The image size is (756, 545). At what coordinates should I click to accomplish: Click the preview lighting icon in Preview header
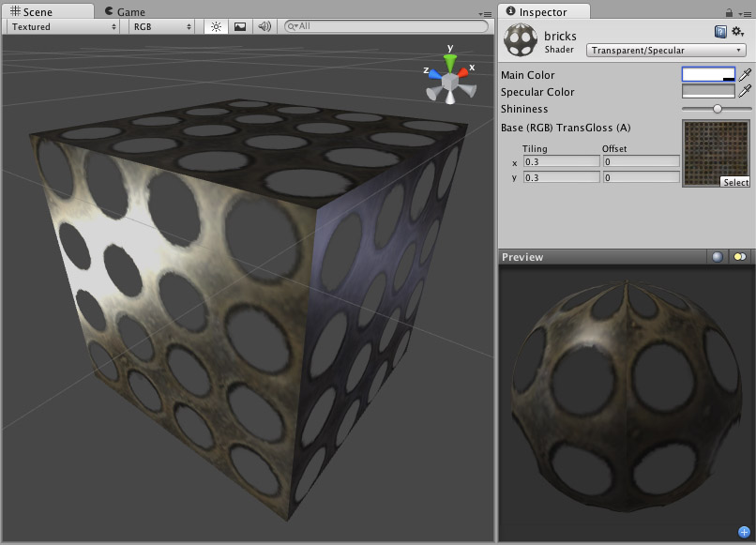(x=740, y=256)
